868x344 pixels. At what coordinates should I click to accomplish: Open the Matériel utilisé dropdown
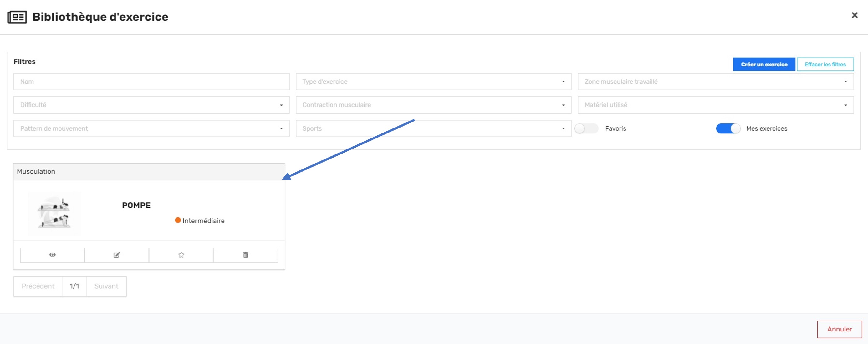(x=716, y=105)
